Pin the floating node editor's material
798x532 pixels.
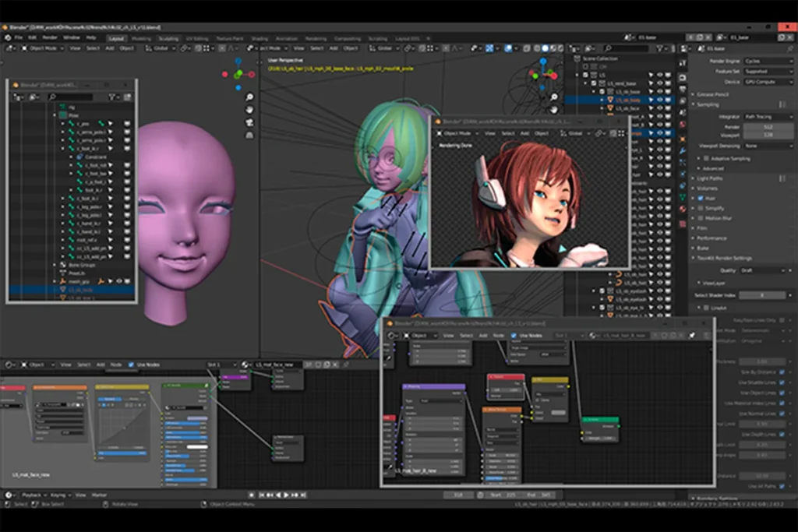(691, 336)
